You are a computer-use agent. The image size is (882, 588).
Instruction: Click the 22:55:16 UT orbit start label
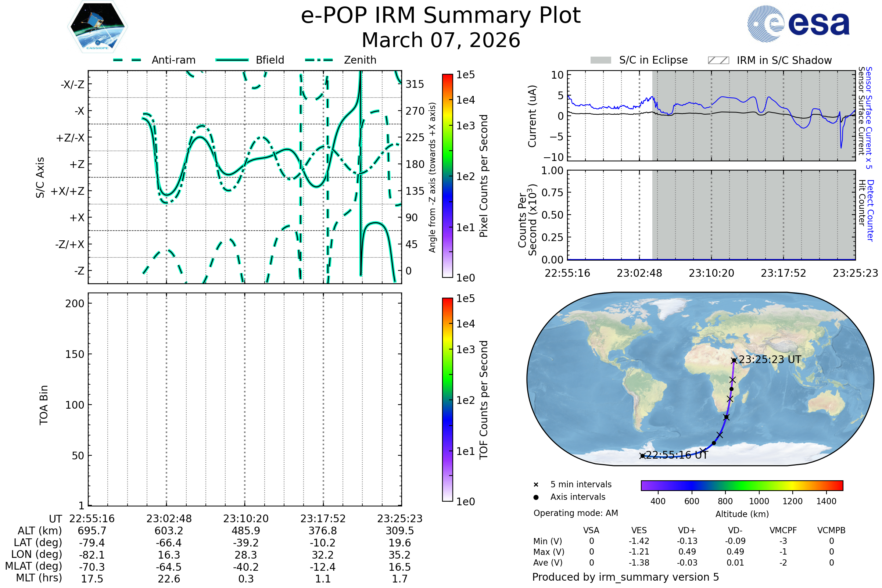tap(677, 455)
